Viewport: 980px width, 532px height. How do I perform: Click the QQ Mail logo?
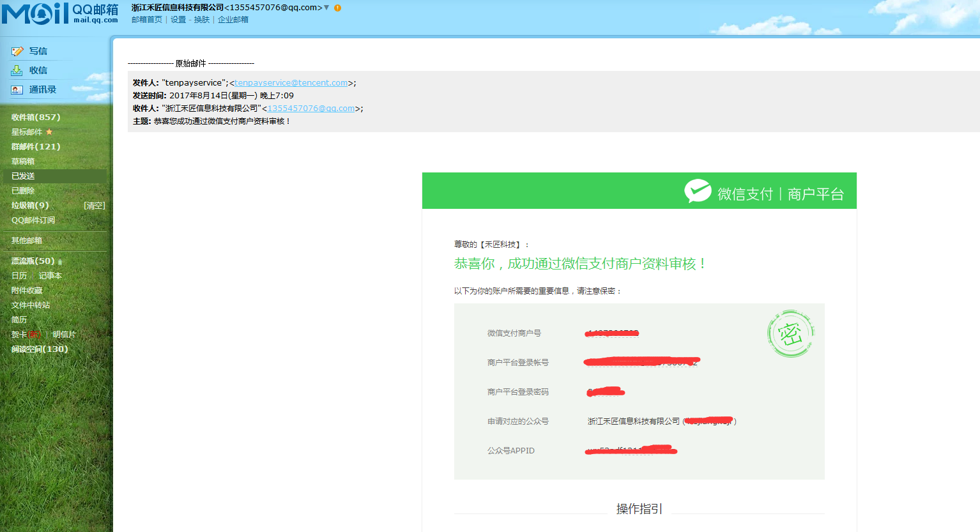[x=59, y=13]
